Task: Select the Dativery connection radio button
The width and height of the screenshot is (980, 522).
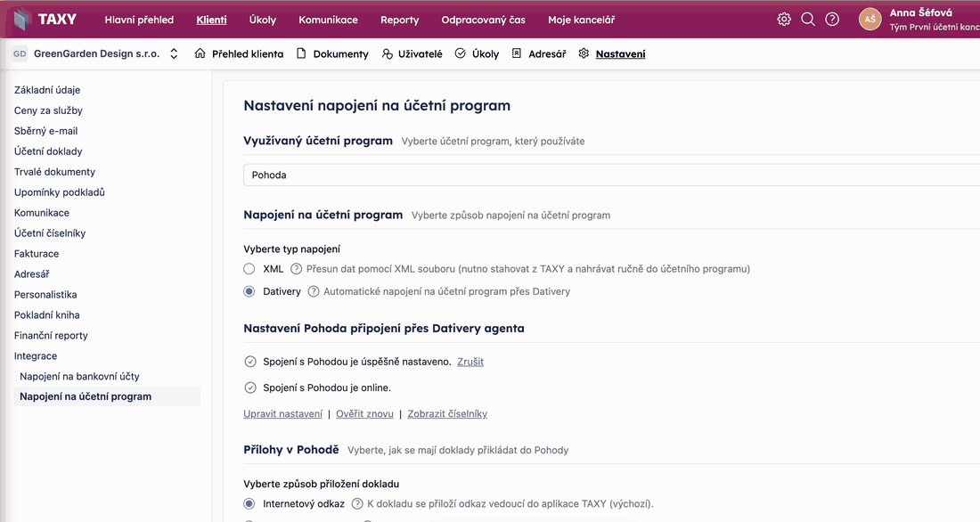Action: (249, 291)
